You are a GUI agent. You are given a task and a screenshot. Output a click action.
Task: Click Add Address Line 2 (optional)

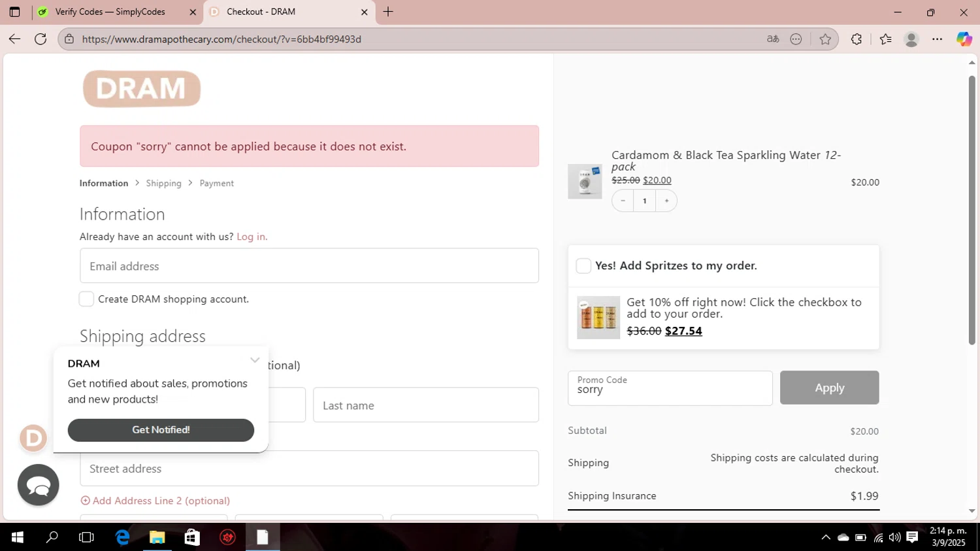point(155,501)
